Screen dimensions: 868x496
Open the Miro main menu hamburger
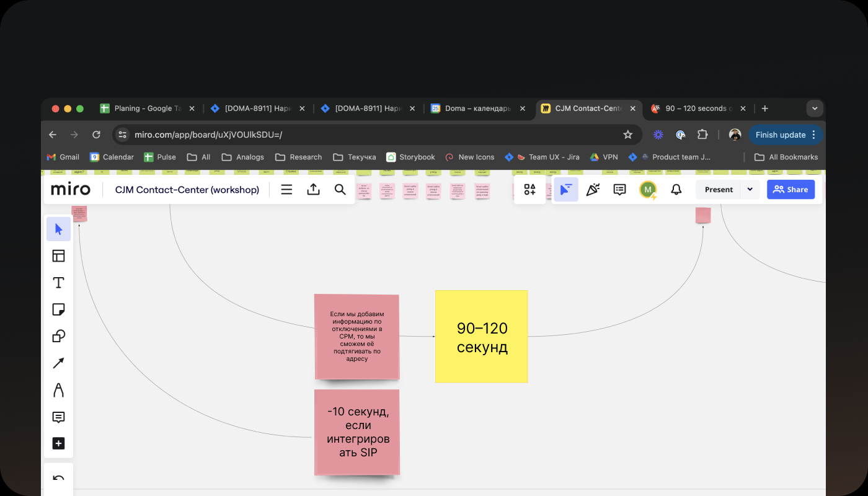tap(286, 190)
